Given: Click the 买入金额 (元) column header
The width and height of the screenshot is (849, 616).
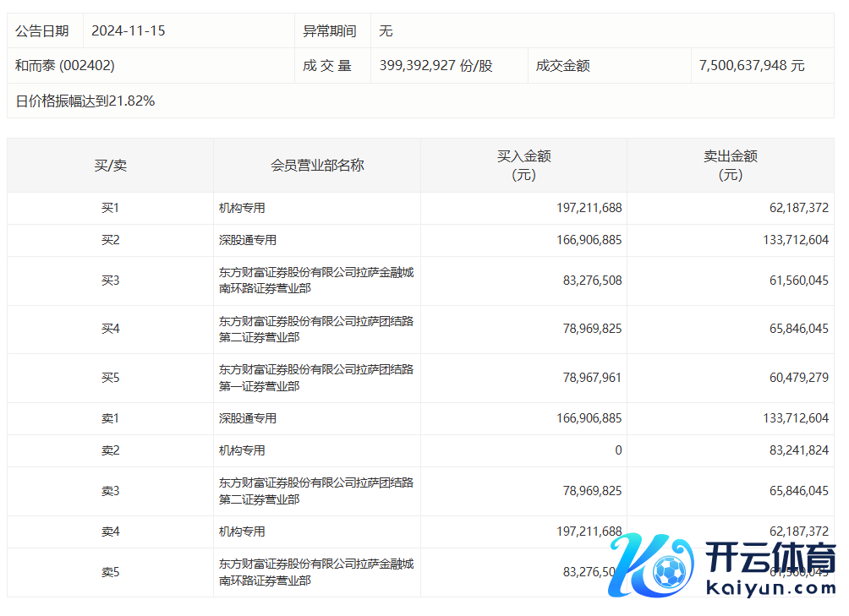Looking at the screenshot, I should (523, 166).
